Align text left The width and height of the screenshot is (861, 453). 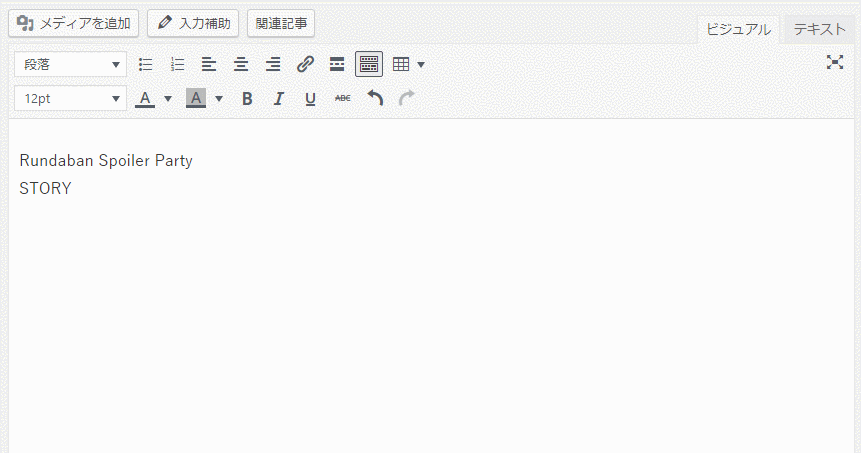[x=209, y=65]
